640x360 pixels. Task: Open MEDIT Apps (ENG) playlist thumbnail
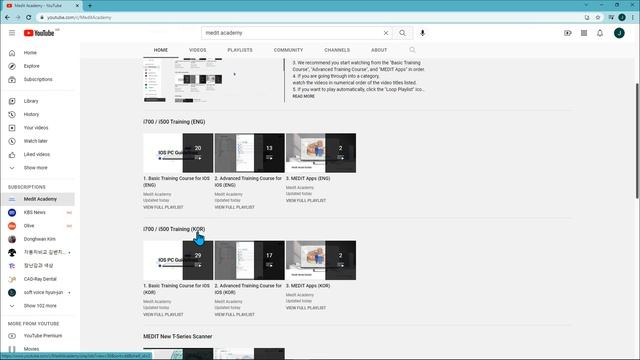click(x=321, y=153)
